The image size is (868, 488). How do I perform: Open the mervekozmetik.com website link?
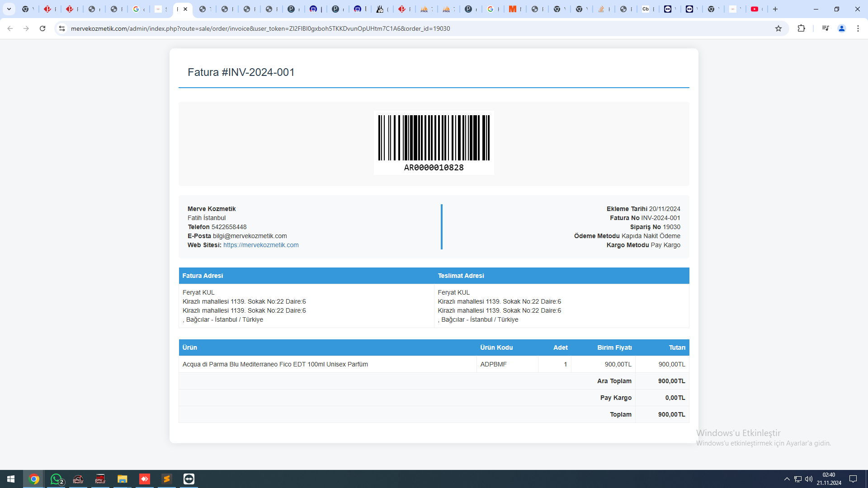click(261, 245)
